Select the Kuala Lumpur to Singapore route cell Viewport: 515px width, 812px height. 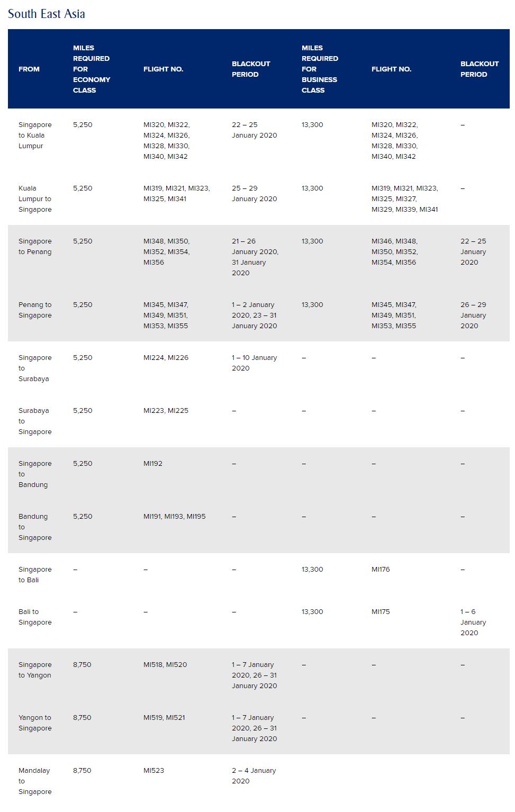tap(35, 199)
